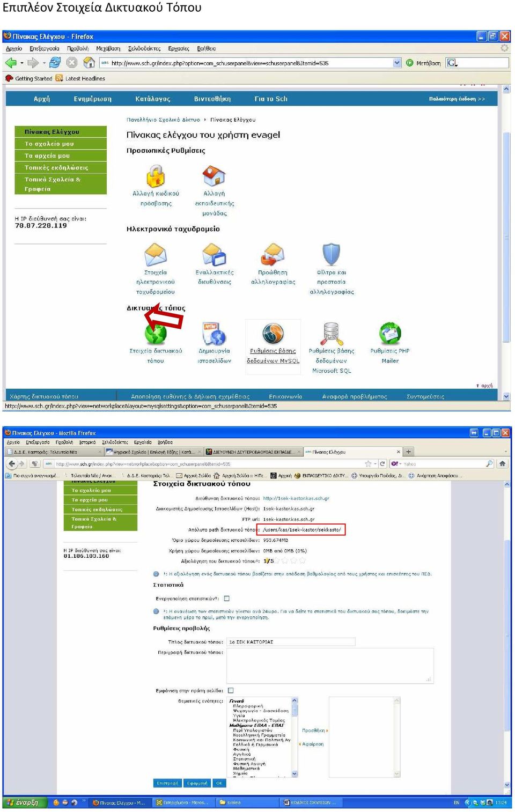
Task: Click Home icon in lower Firefox window
Action: coord(502,463)
